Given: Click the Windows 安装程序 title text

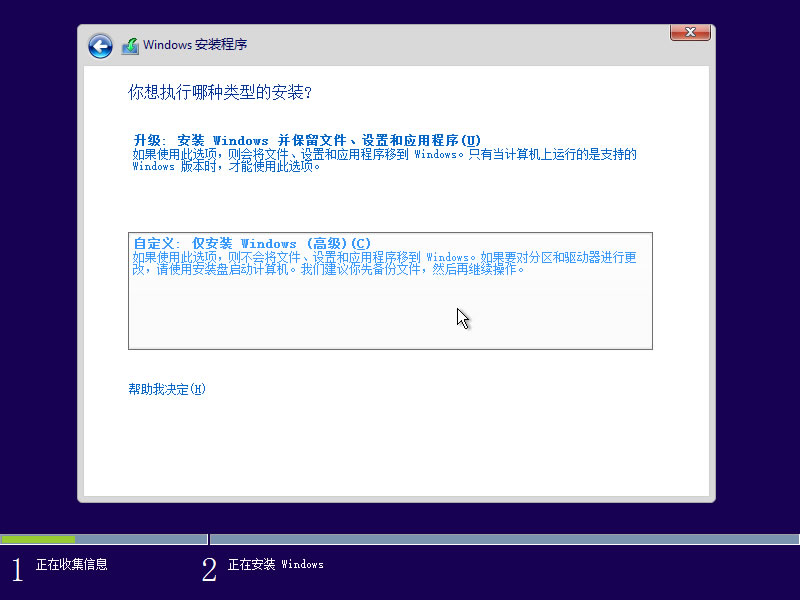Looking at the screenshot, I should click(195, 45).
